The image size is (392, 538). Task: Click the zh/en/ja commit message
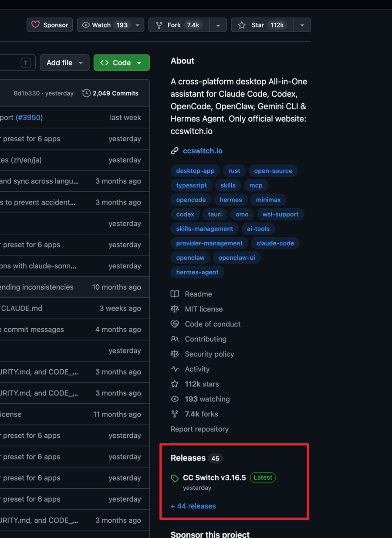click(21, 160)
